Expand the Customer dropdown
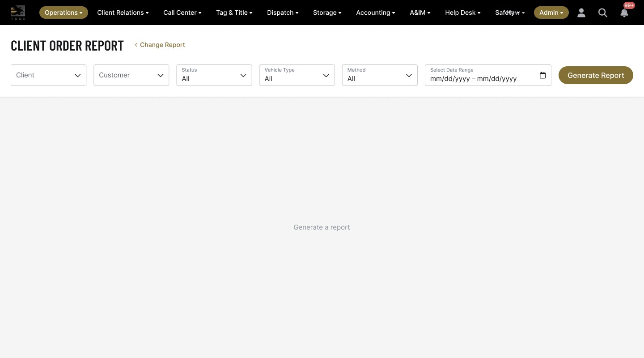 (x=131, y=75)
